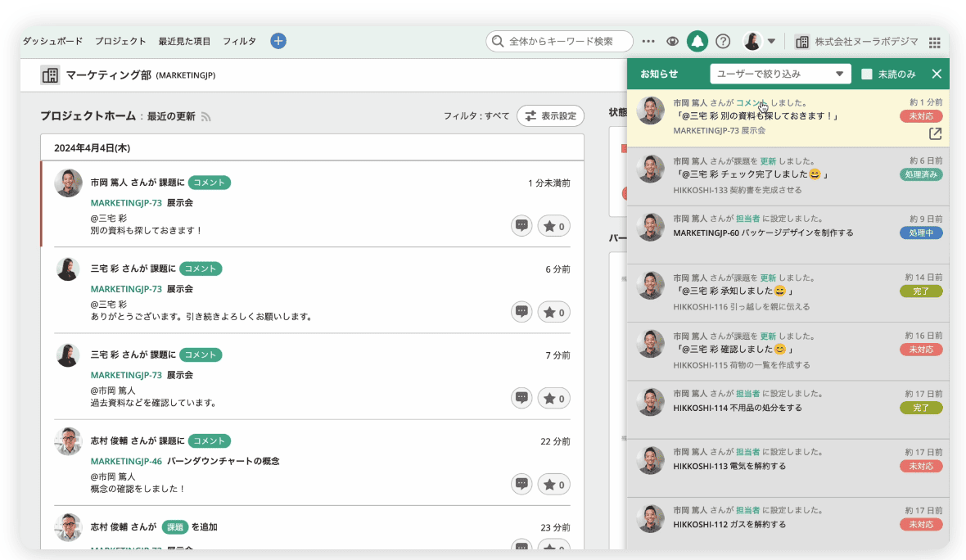Click the RSS feed icon beside 最近の更新

(x=206, y=117)
